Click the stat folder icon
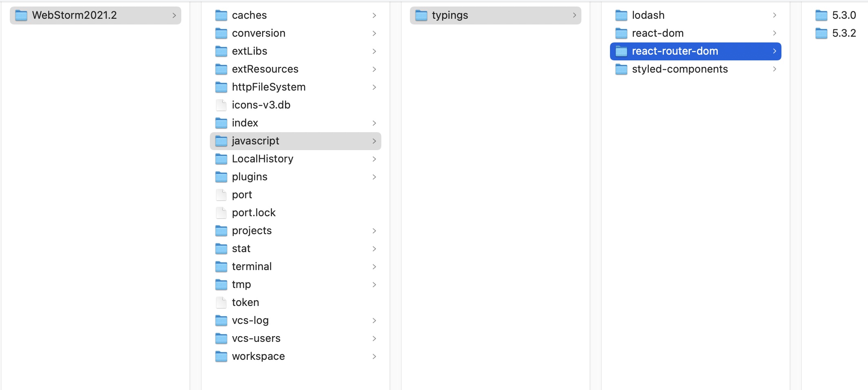 coord(221,249)
